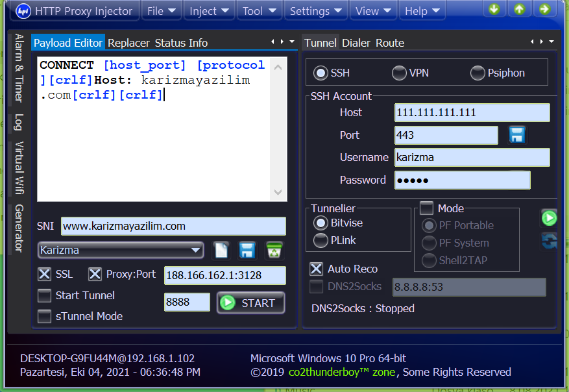Save SSH account with floppy icon
The width and height of the screenshot is (569, 392).
(x=516, y=135)
